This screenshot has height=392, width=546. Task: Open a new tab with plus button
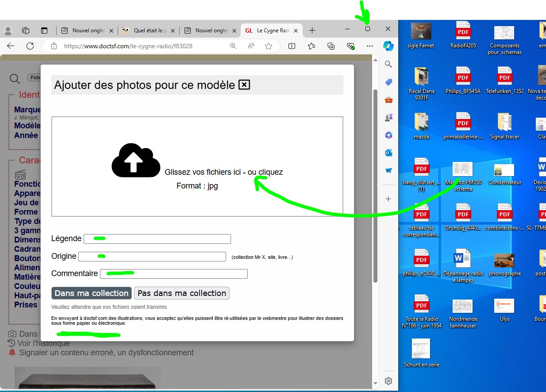click(312, 31)
